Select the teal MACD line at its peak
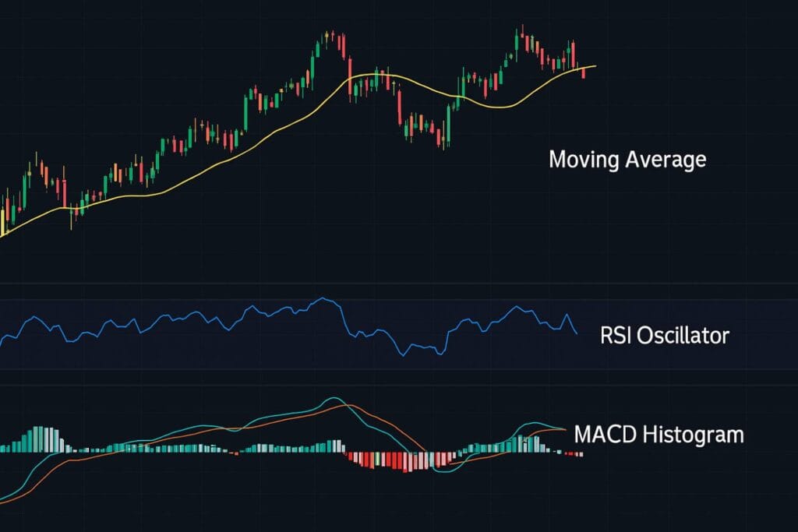This screenshot has width=798, height=532. coord(332,398)
